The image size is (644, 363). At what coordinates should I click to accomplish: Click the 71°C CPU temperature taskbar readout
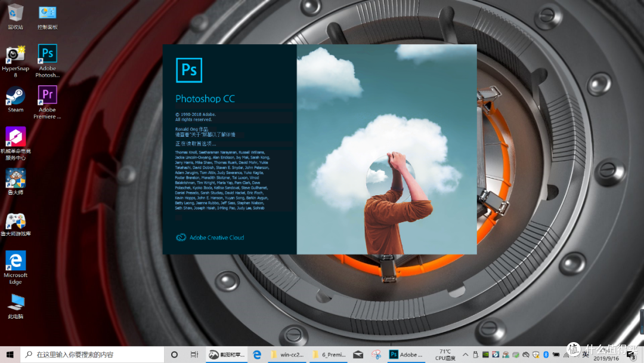pyautogui.click(x=445, y=355)
